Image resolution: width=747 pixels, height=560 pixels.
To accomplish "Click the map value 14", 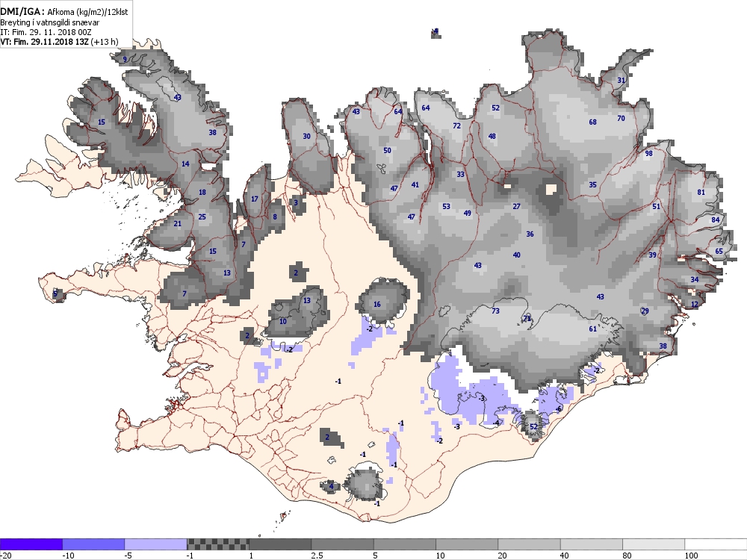I will click(x=185, y=164).
